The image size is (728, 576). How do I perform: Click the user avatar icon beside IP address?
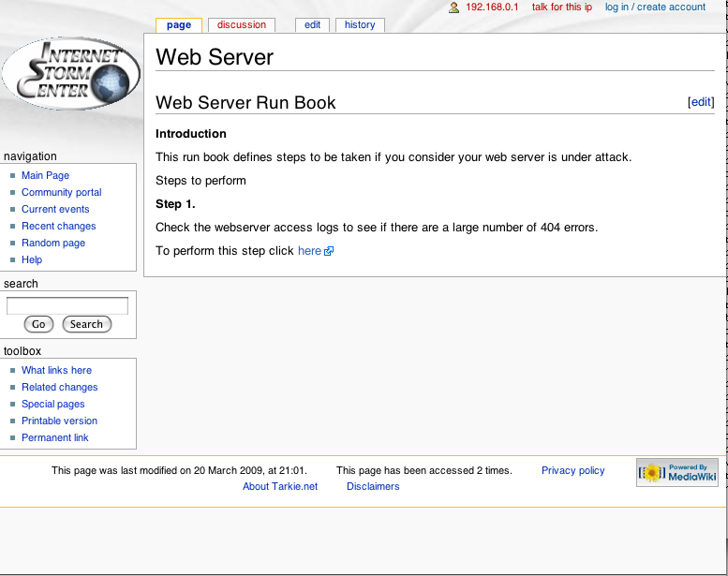tap(453, 7)
